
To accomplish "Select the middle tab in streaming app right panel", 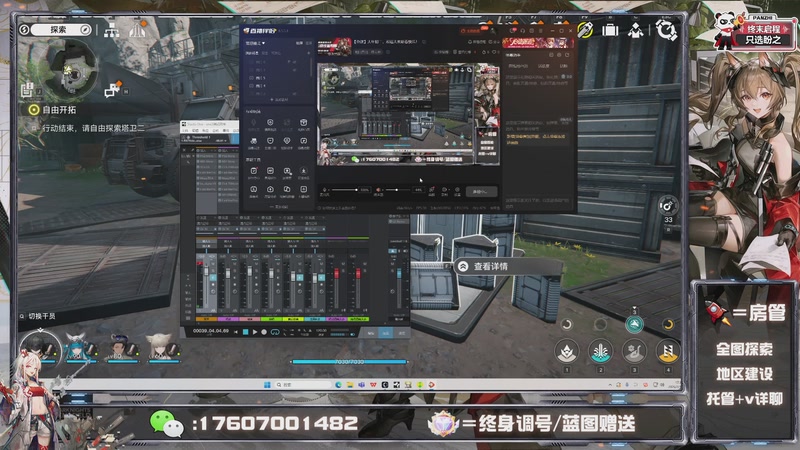I will pyautogui.click(x=544, y=66).
